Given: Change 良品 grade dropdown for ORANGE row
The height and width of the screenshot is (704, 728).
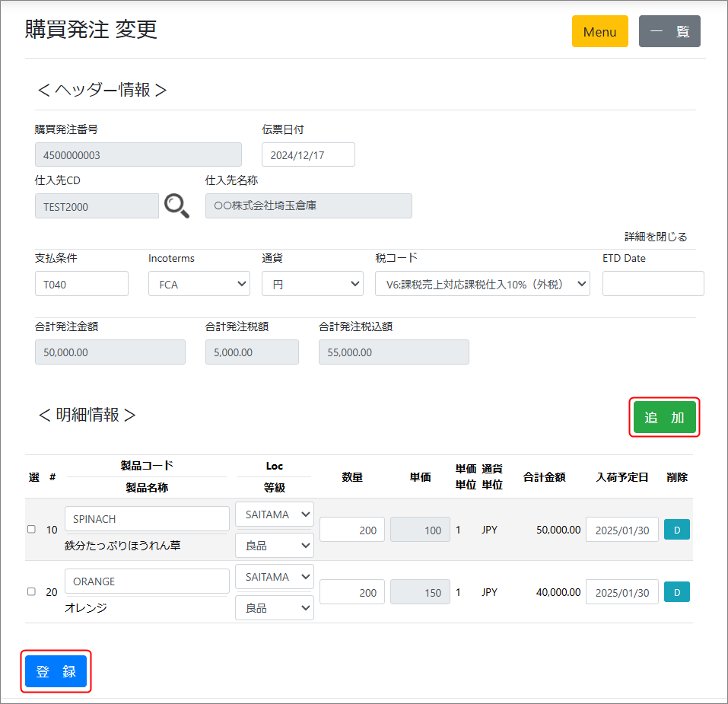Looking at the screenshot, I should point(274,608).
